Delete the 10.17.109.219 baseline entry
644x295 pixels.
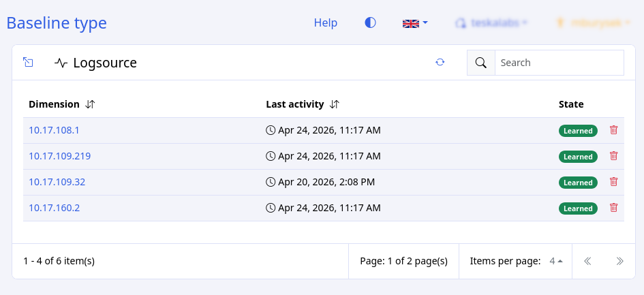click(x=613, y=156)
